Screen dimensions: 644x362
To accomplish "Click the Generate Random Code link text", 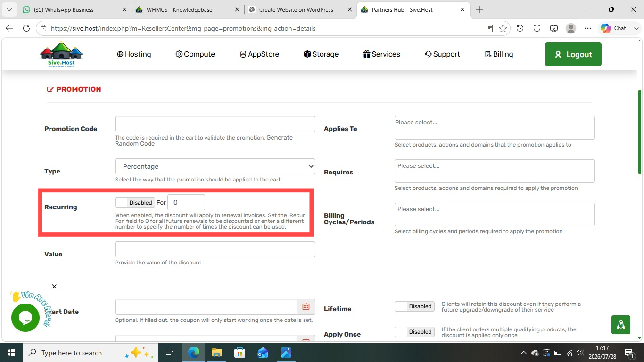I will click(x=204, y=140).
